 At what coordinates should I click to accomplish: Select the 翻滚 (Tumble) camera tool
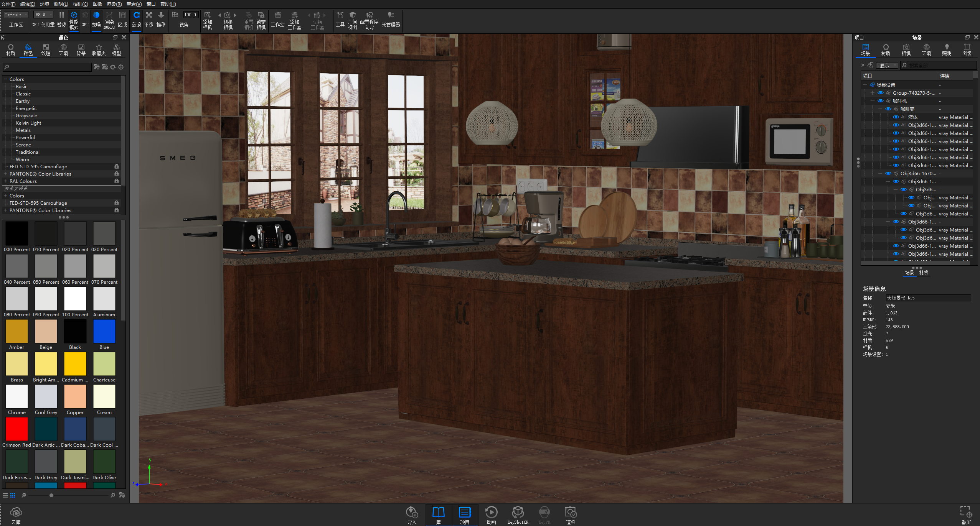[137, 20]
